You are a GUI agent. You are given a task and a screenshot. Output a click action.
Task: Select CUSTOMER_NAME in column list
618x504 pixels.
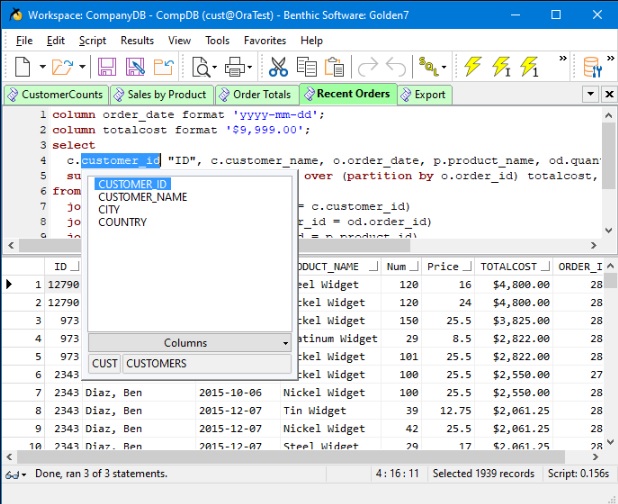tap(143, 197)
